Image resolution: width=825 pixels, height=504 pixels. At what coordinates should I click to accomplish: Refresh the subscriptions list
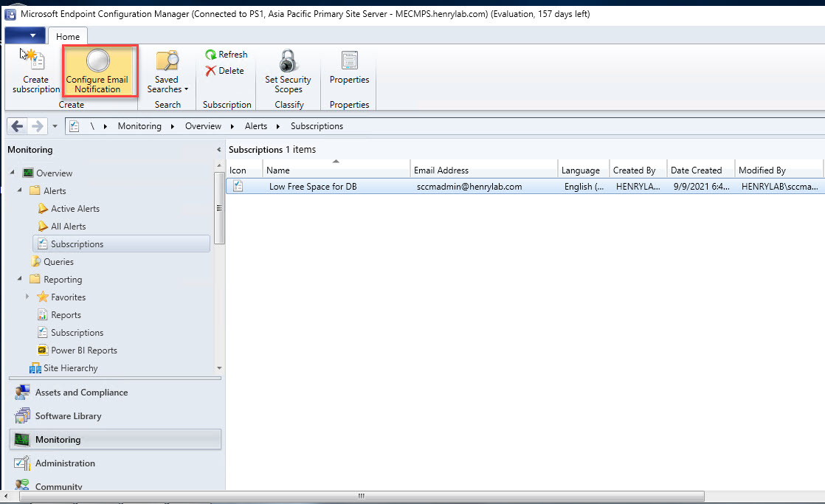pyautogui.click(x=226, y=55)
